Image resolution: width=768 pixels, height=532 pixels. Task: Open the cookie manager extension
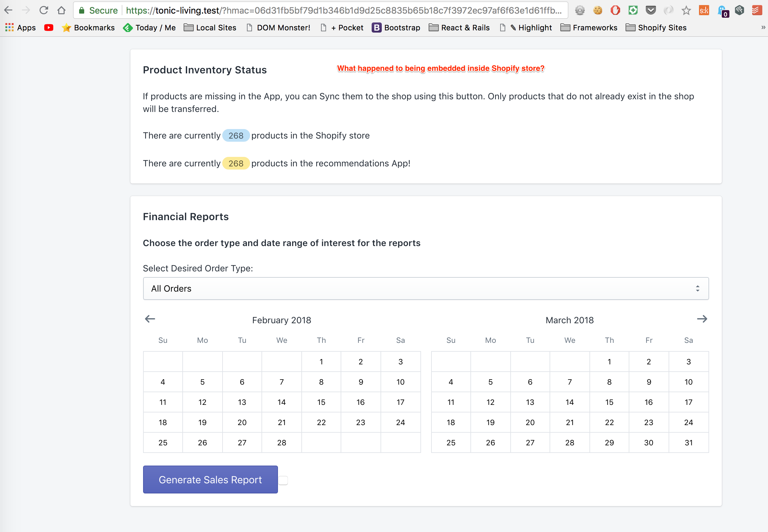point(598,10)
